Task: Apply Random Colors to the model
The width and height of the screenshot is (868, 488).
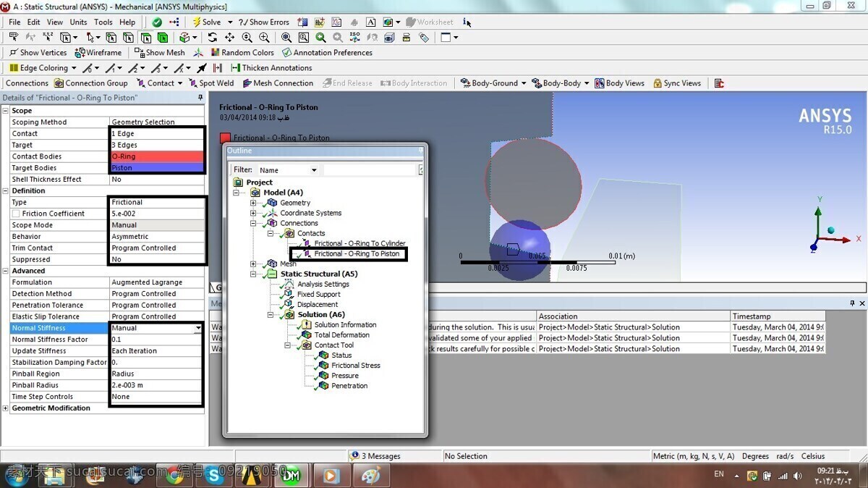Action: pos(242,53)
